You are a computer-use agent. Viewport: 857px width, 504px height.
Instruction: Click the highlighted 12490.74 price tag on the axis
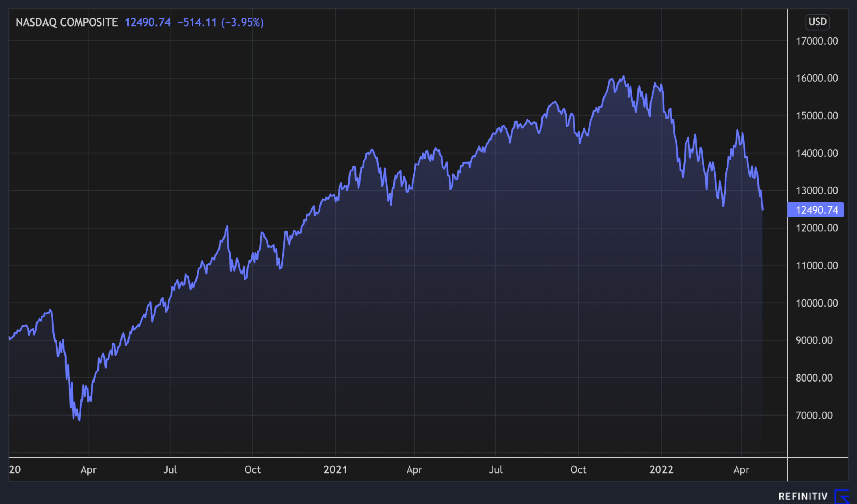pyautogui.click(x=816, y=210)
